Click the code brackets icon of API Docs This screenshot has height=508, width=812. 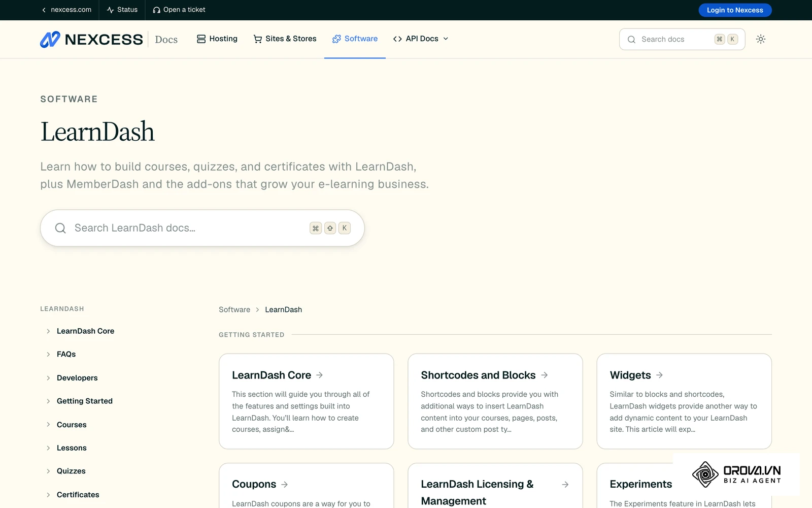[397, 39]
